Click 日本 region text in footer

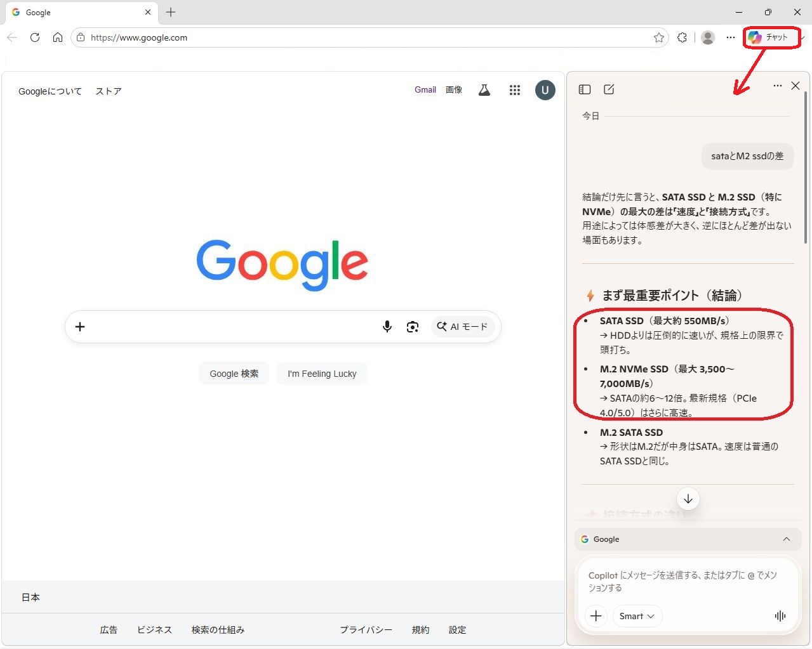click(30, 598)
